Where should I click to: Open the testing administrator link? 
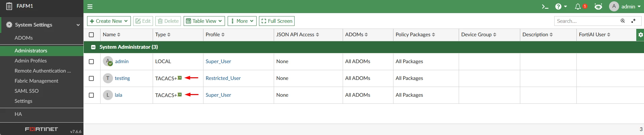[122, 78]
